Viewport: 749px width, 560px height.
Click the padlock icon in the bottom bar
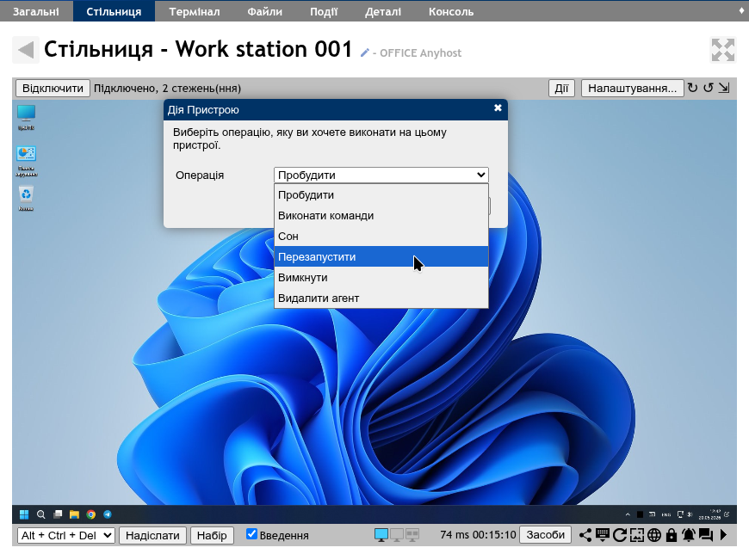672,535
